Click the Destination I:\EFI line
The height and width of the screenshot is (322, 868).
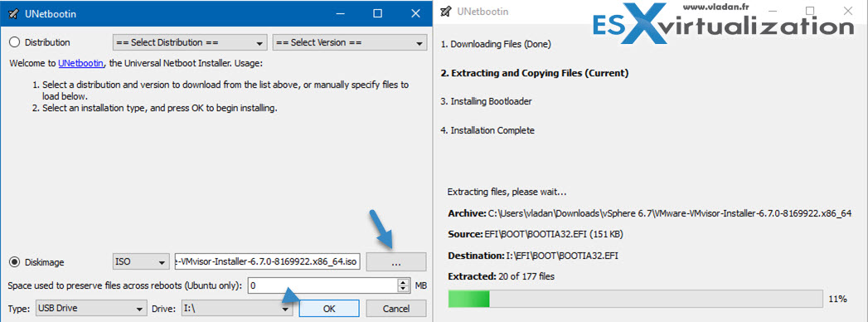pos(532,256)
